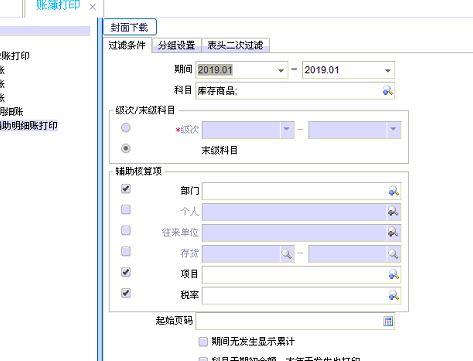This screenshot has height=361, width=473.
Task: Open lookup icon for 部门 field
Action: click(x=394, y=191)
